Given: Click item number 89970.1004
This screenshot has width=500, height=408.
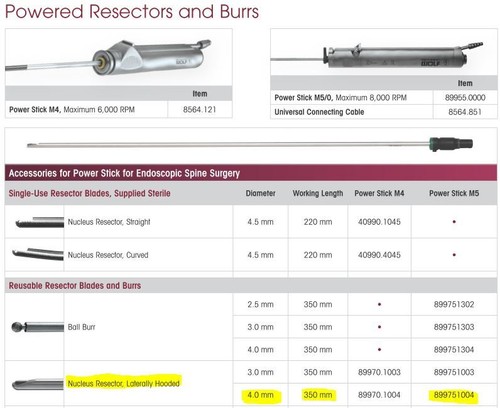Looking at the screenshot, I should tap(379, 395).
